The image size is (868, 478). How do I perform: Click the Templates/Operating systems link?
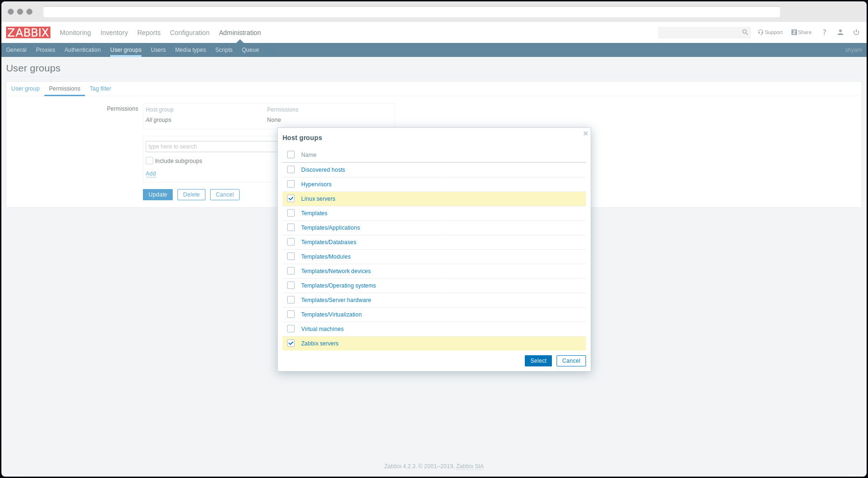339,286
